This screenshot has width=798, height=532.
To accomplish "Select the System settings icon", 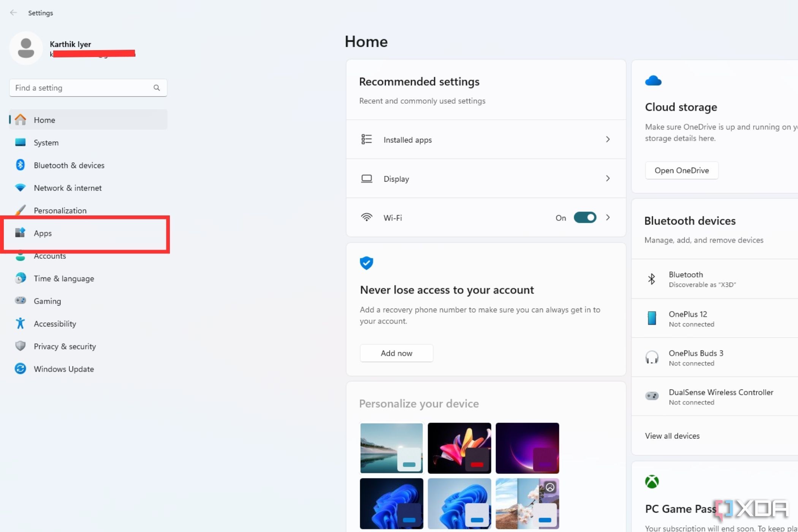I will pos(20,142).
